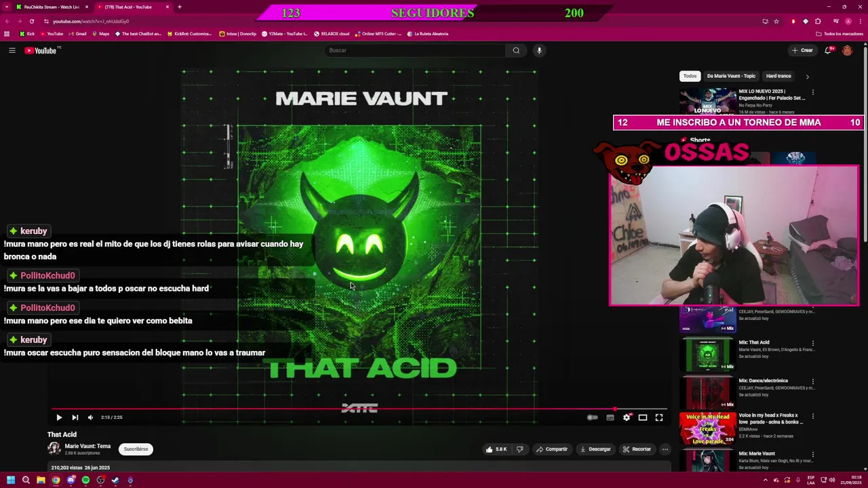Open options for Mix: Marie Vaunt
868x488 pixels.
tap(813, 454)
